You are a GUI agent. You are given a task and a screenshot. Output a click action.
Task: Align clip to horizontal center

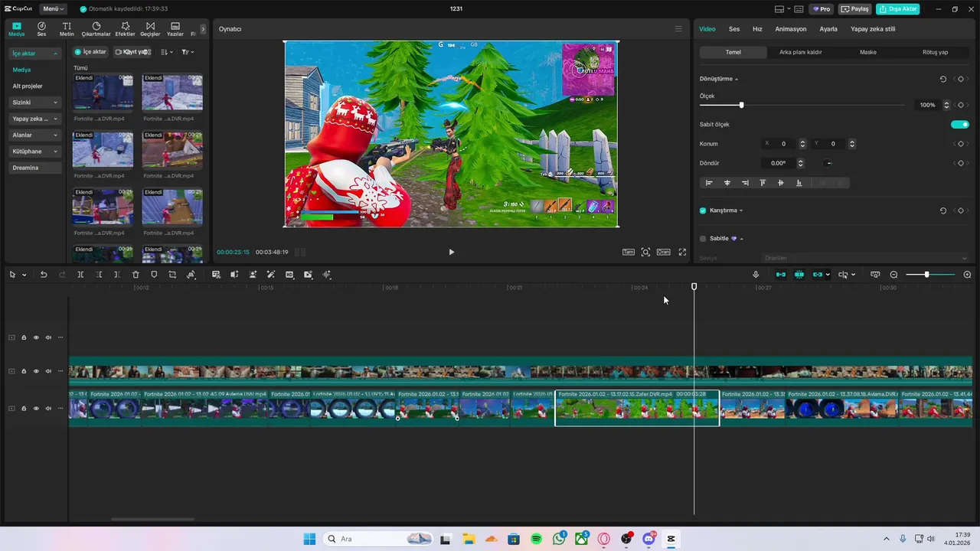click(x=727, y=183)
